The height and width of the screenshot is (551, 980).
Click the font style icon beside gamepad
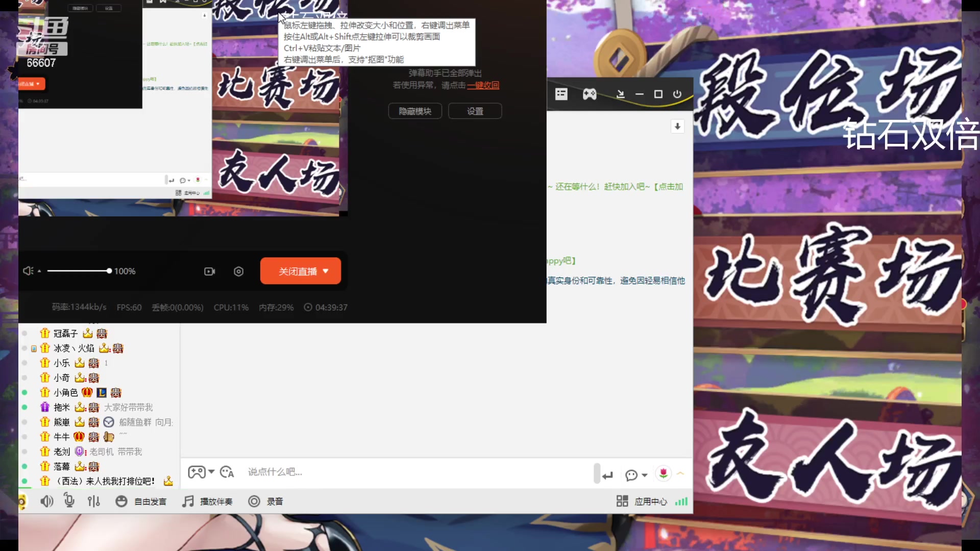coord(227,472)
